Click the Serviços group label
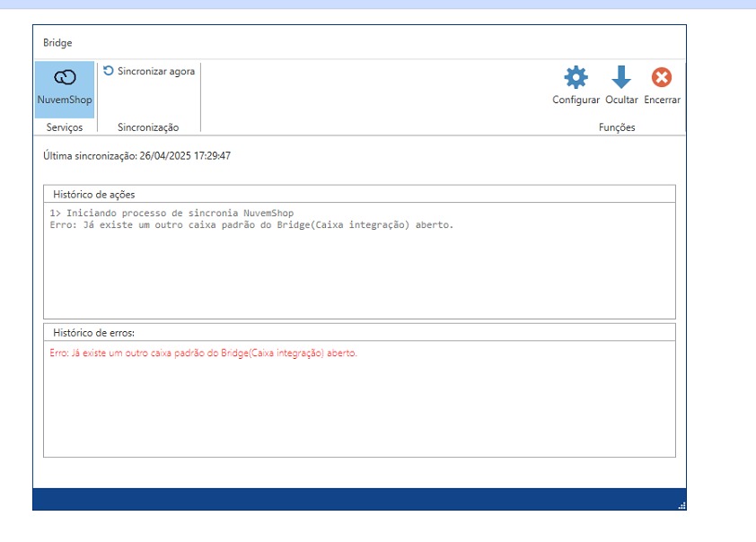756x542 pixels. pos(65,127)
